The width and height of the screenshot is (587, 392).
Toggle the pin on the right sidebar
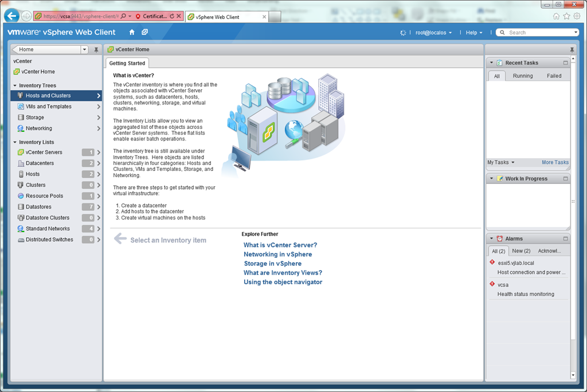(572, 50)
